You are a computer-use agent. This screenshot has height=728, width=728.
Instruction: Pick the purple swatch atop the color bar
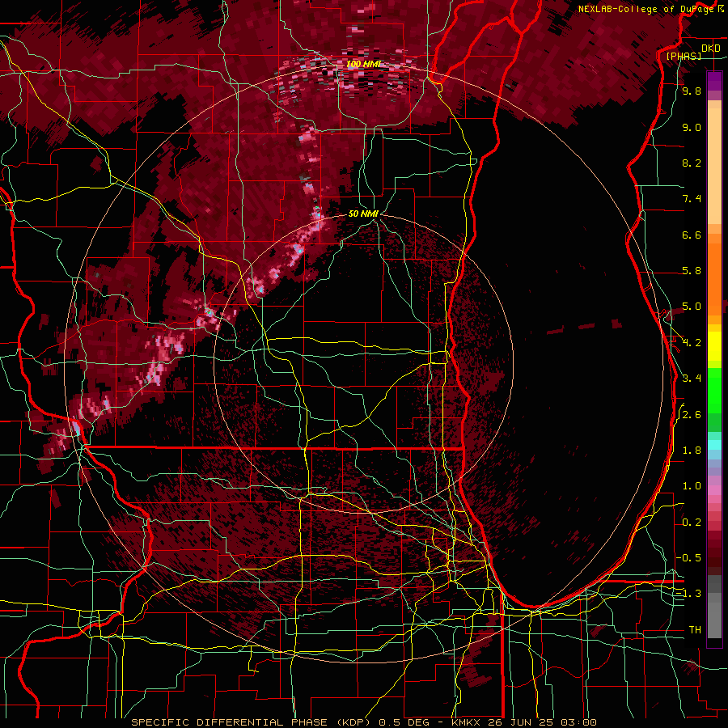point(714,81)
